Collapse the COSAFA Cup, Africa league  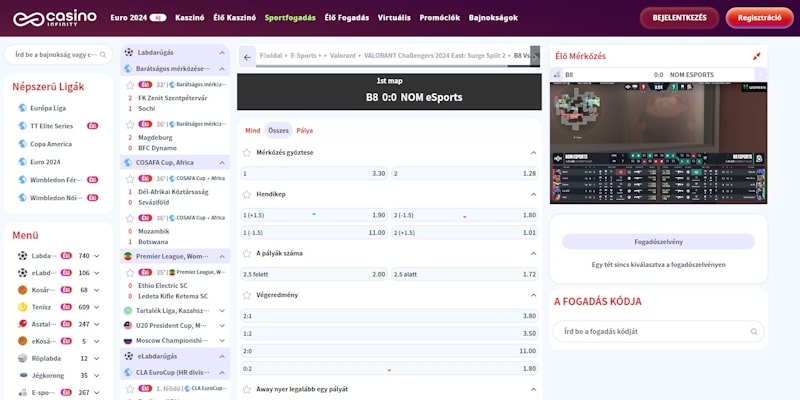[222, 163]
